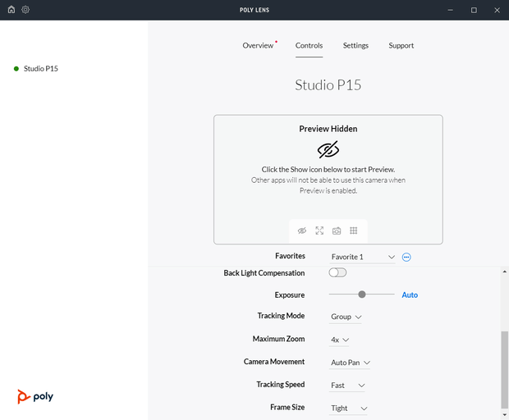This screenshot has height=420, width=509.
Task: Open Tracking Speed Fast dropdown
Action: pyautogui.click(x=347, y=386)
